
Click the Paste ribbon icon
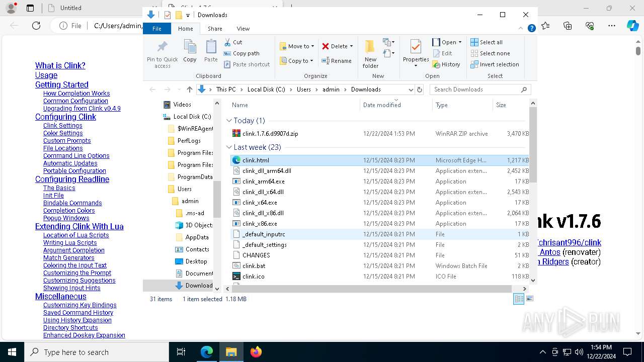pyautogui.click(x=211, y=51)
